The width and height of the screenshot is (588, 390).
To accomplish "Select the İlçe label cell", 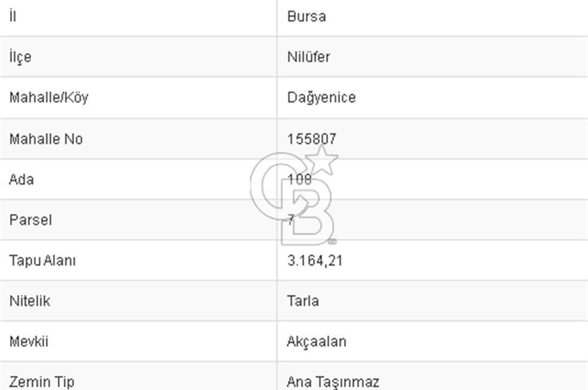I will [x=21, y=57].
